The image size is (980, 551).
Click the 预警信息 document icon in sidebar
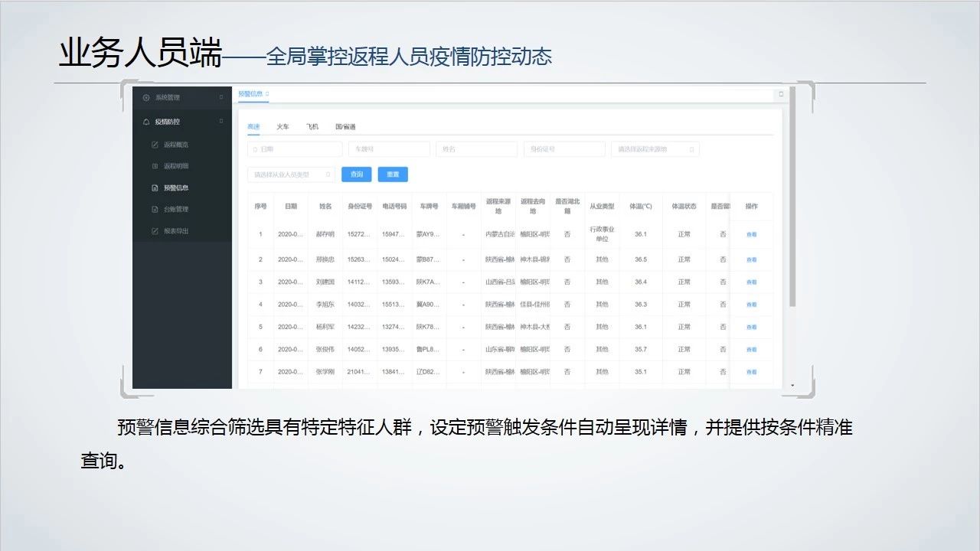click(155, 187)
